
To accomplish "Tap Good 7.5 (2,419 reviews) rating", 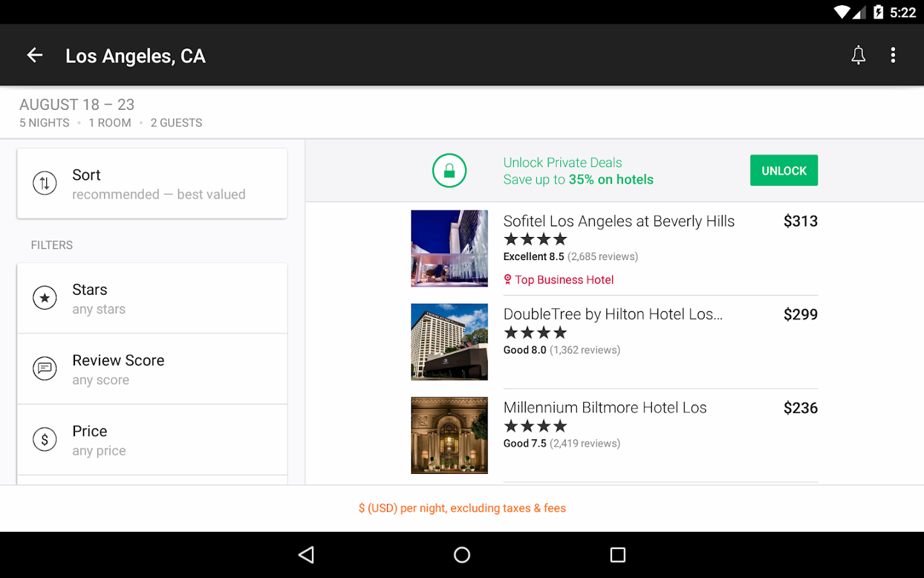I will pos(561,443).
